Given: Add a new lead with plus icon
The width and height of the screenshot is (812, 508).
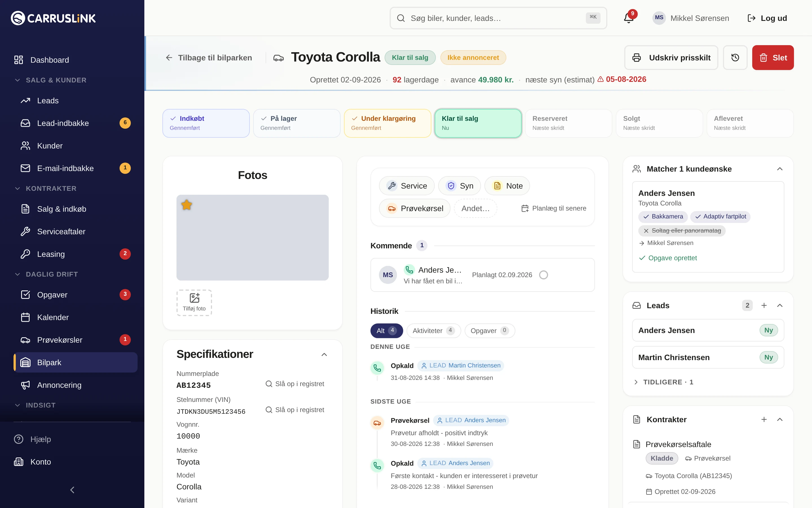Looking at the screenshot, I should pyautogui.click(x=764, y=305).
